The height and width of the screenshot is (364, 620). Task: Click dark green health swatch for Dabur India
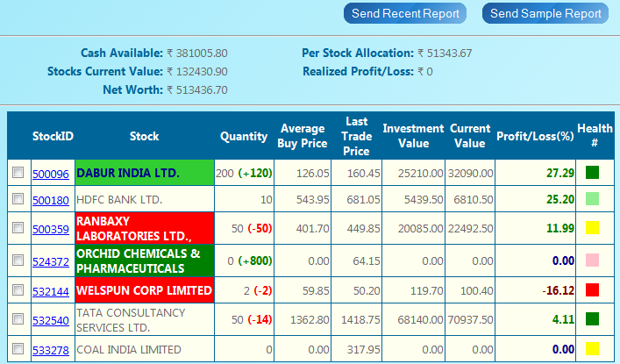(592, 173)
